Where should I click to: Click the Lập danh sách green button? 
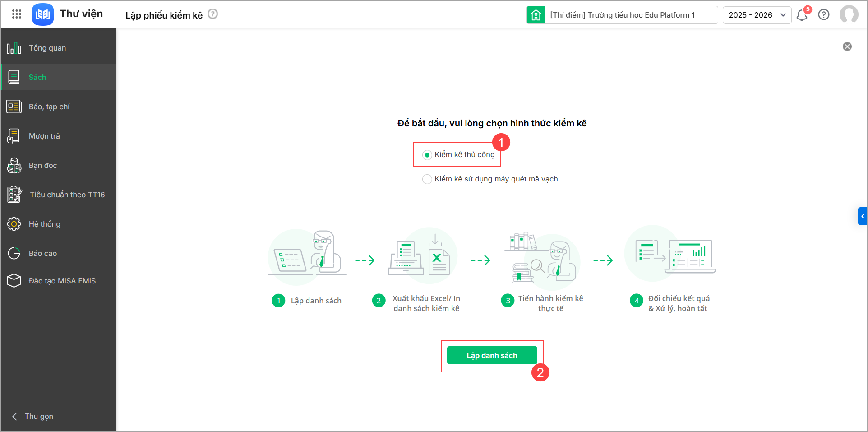[492, 355]
